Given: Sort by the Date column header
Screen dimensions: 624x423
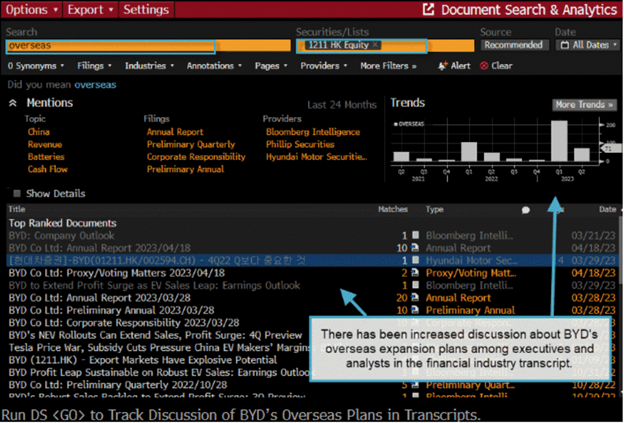Looking at the screenshot, I should (x=607, y=209).
